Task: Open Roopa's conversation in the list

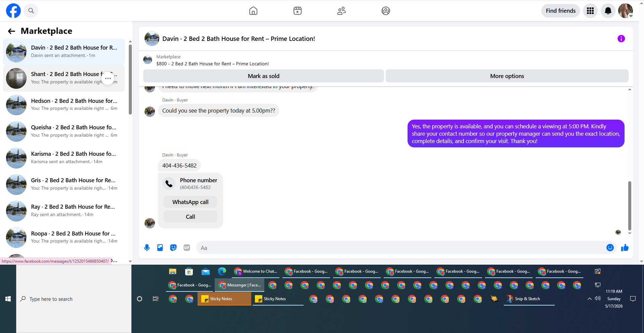Action: click(x=64, y=238)
